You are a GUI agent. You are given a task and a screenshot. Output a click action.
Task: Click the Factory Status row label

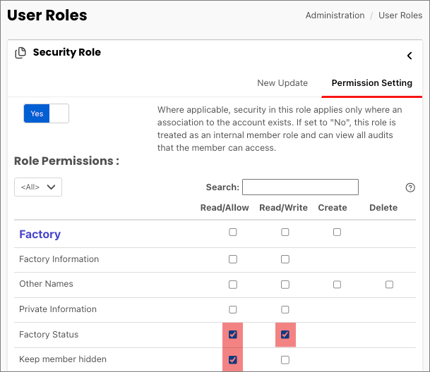tap(49, 334)
